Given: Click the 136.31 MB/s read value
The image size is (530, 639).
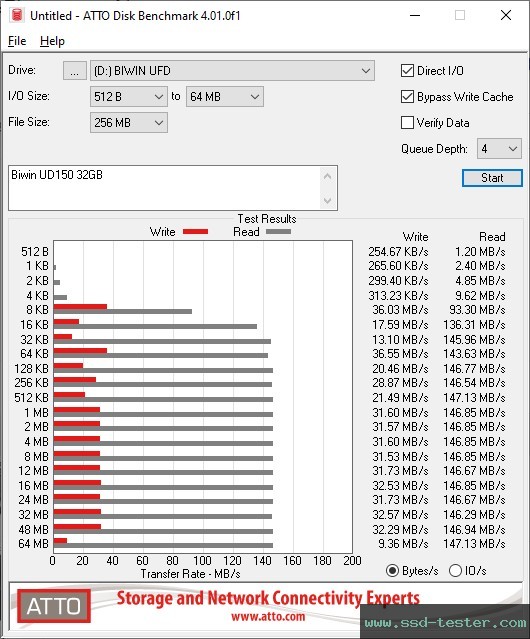Looking at the screenshot, I should coord(474,325).
